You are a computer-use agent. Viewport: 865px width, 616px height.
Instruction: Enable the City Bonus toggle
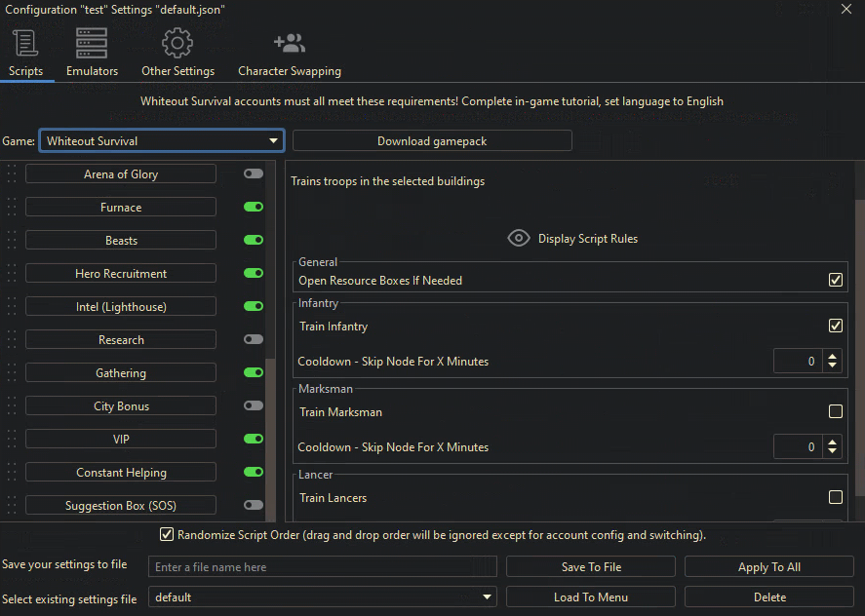click(254, 405)
